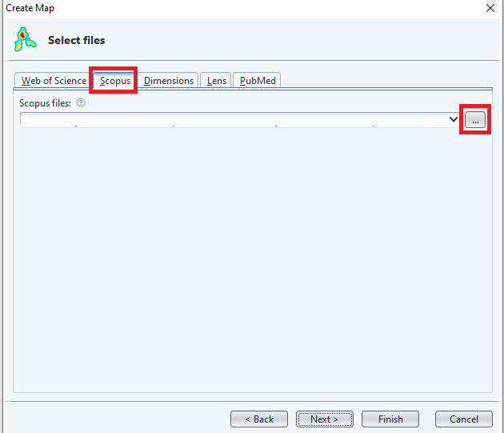Click the help icon beside Scopus files
Screen dimensions: 504x433
point(81,103)
